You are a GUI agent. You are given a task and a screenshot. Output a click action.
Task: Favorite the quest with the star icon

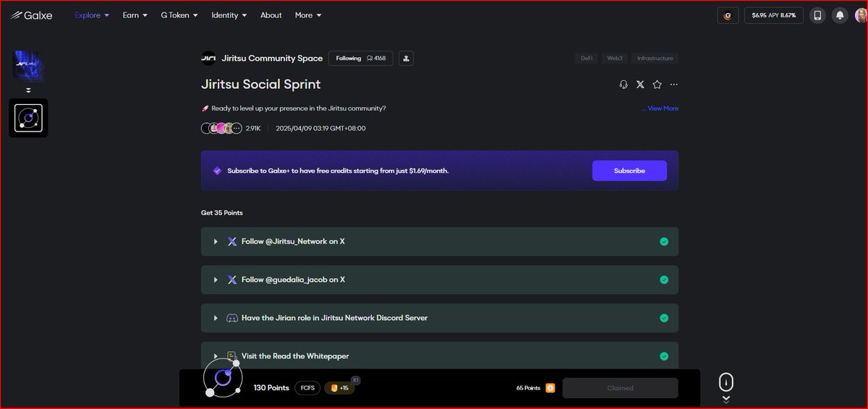[x=657, y=85]
